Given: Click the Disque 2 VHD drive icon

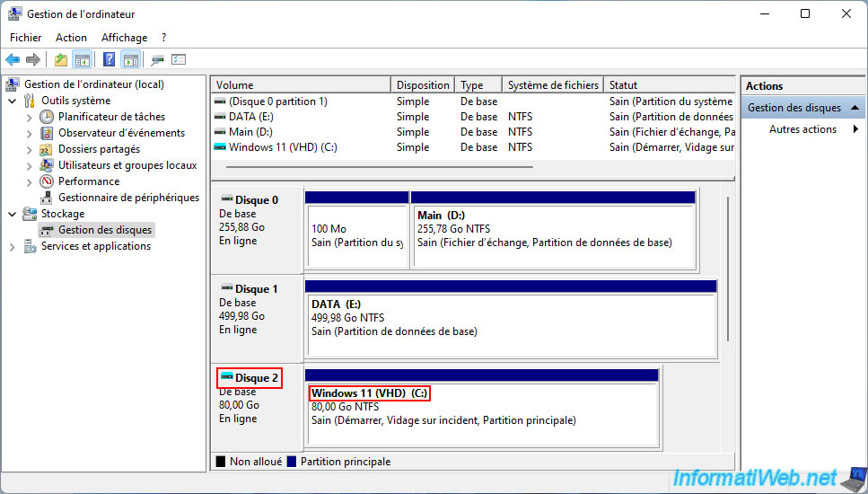Looking at the screenshot, I should point(226,376).
